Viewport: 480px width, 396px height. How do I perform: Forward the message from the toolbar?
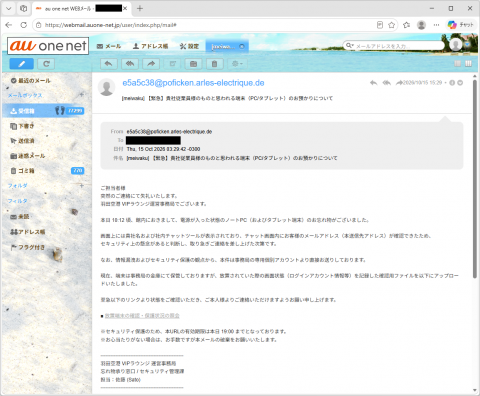[x=151, y=64]
